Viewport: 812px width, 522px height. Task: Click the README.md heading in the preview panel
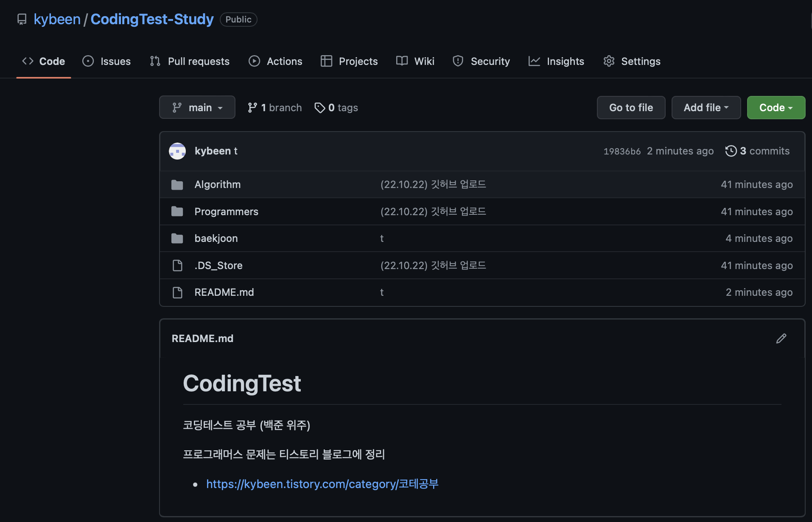[x=202, y=338]
